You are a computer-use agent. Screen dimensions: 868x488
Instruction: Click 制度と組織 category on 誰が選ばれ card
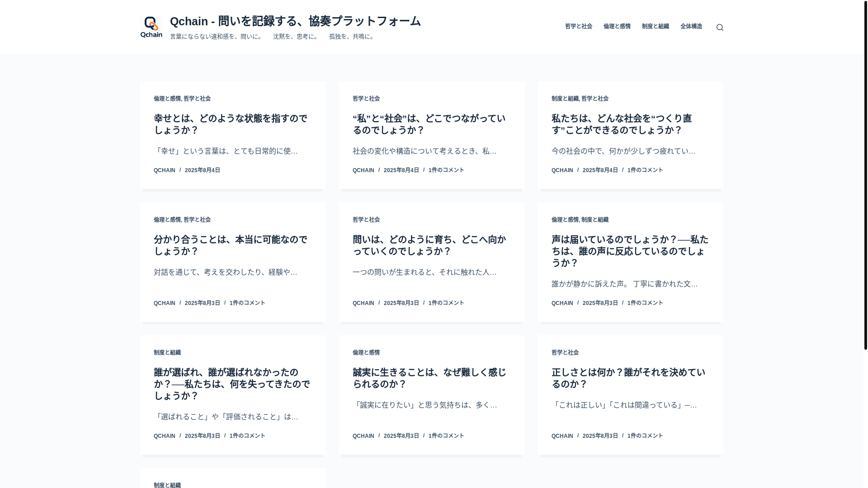(167, 352)
